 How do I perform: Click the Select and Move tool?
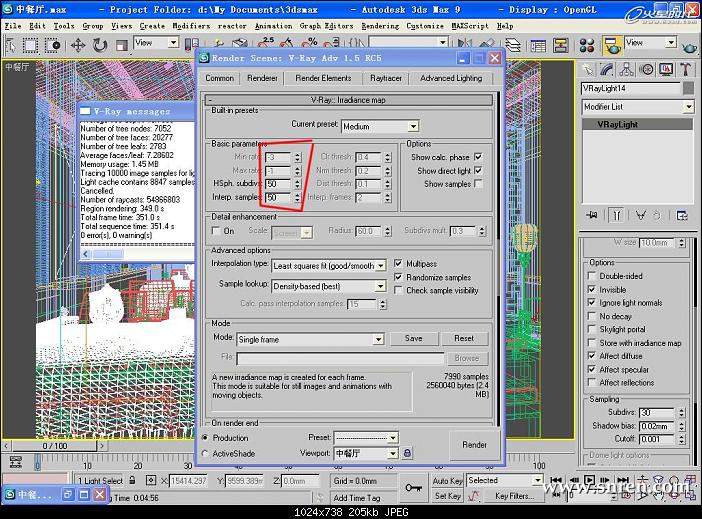tap(78, 44)
